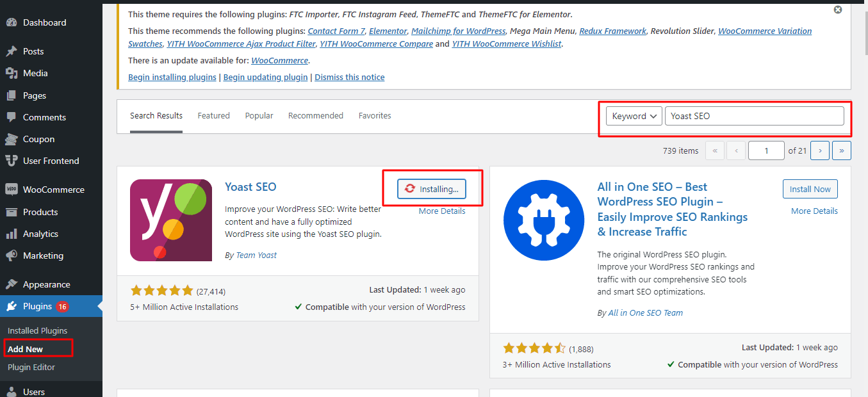Open More Details for Yoast SEO
The width and height of the screenshot is (868, 397).
click(x=442, y=211)
